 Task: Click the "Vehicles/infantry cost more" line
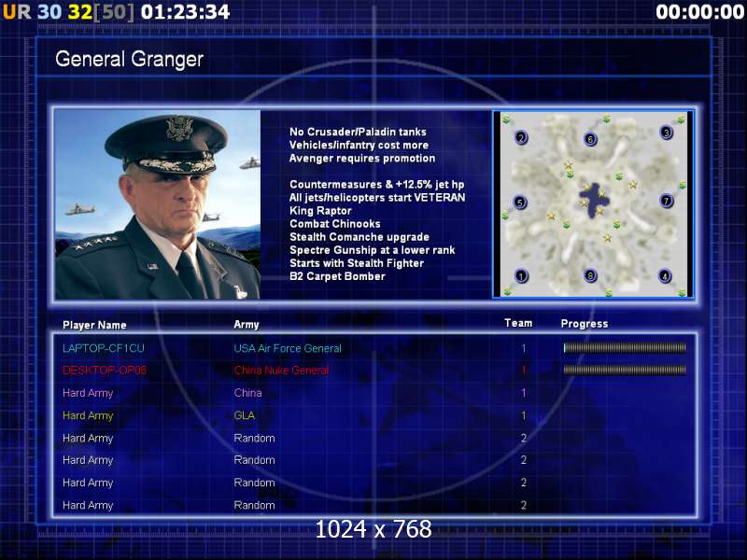359,145
